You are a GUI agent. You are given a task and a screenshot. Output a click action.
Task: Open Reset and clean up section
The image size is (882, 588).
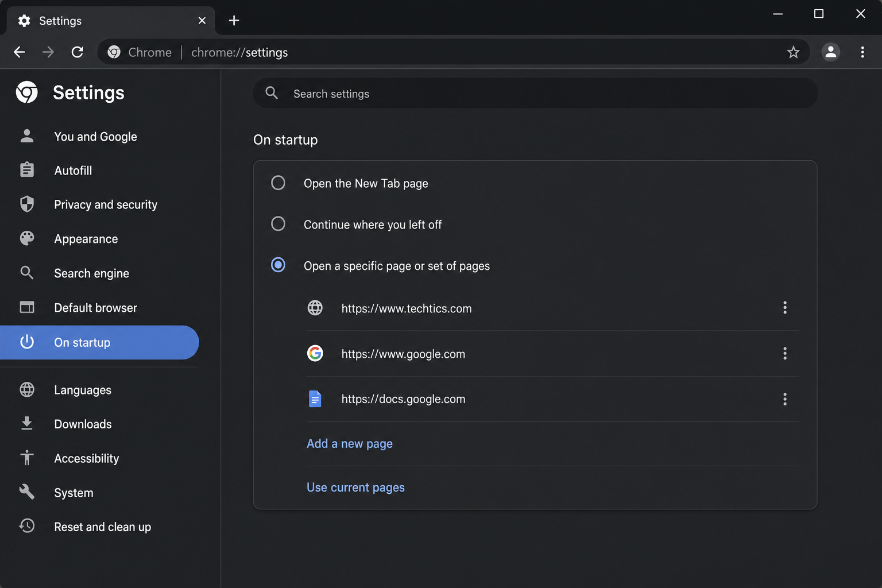click(x=99, y=527)
